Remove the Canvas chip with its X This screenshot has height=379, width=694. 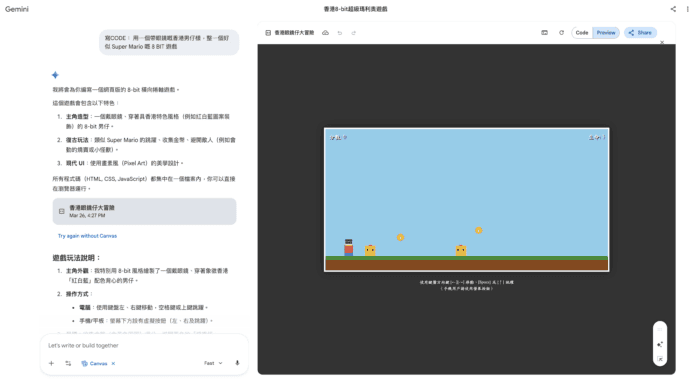[113, 364]
